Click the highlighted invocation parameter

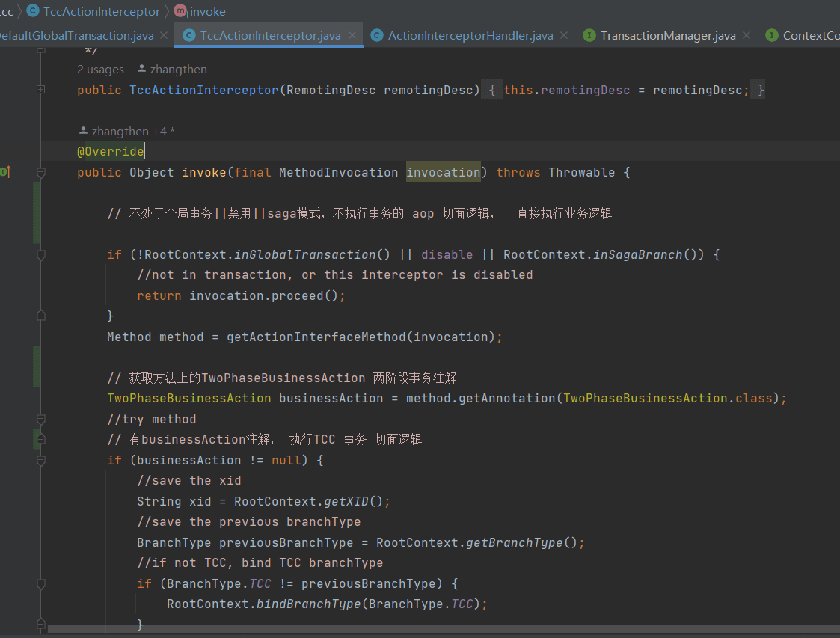point(443,172)
